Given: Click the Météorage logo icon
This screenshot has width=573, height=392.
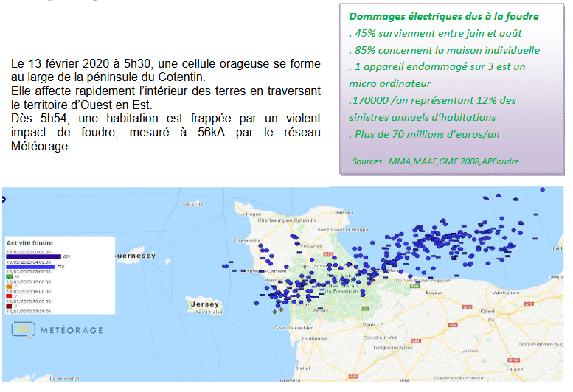Looking at the screenshot, I should point(24,329).
